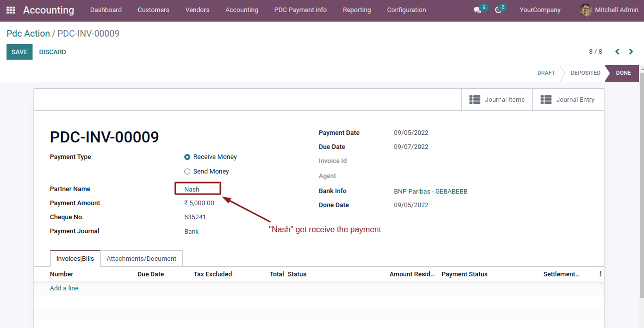Image resolution: width=644 pixels, height=328 pixels.
Task: Sort table by Total column
Action: tap(277, 274)
